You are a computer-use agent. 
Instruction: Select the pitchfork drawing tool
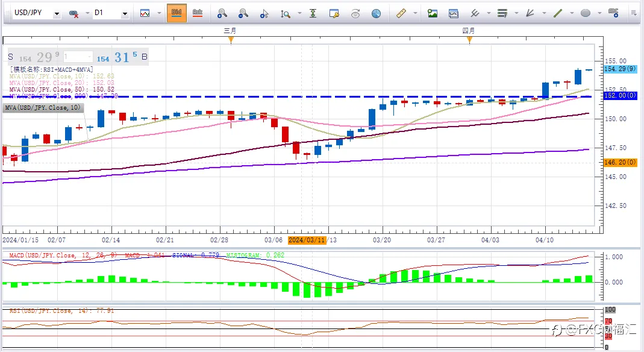pos(475,13)
